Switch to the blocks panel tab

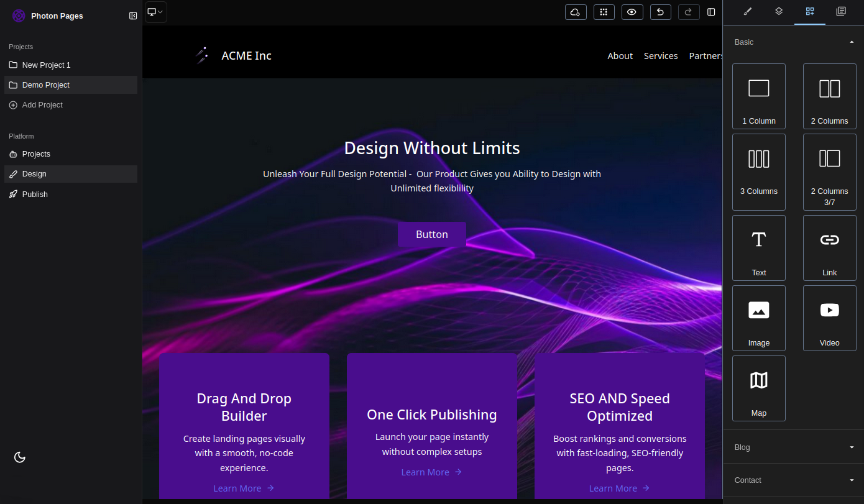tap(809, 11)
